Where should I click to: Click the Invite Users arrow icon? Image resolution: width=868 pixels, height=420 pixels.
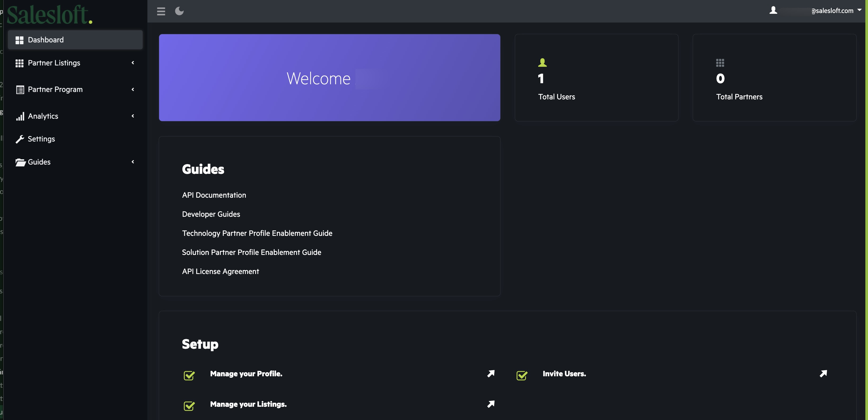(823, 374)
